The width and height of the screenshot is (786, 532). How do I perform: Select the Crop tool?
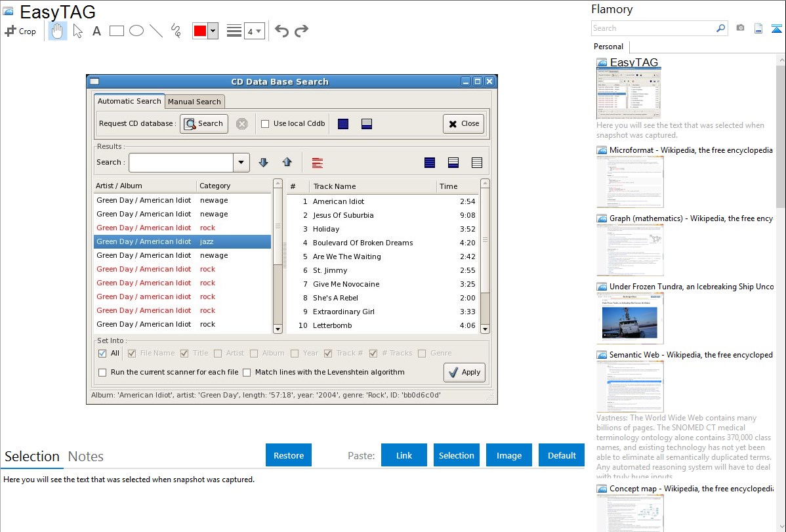tap(20, 31)
